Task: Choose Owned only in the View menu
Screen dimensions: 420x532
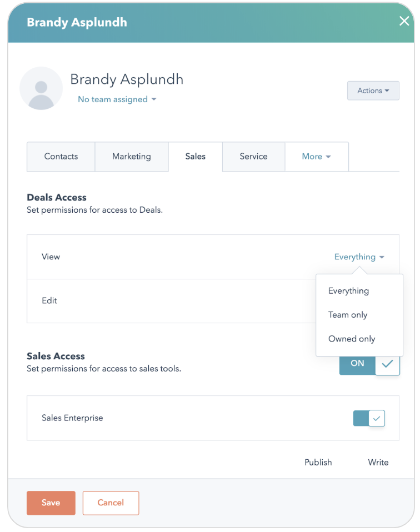Action: coord(352,339)
